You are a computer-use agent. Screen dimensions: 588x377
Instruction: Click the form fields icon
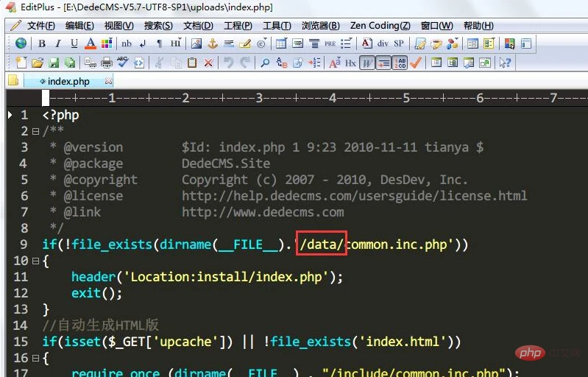point(473,43)
